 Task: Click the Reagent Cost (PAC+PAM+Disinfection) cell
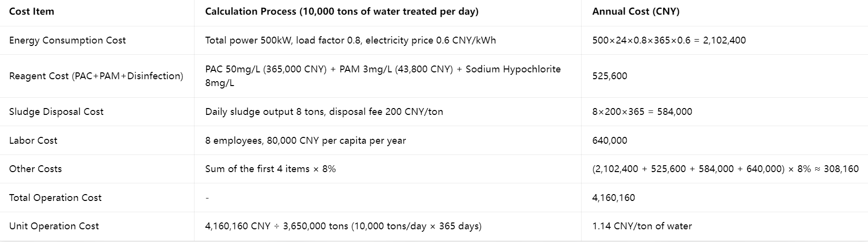click(96, 76)
